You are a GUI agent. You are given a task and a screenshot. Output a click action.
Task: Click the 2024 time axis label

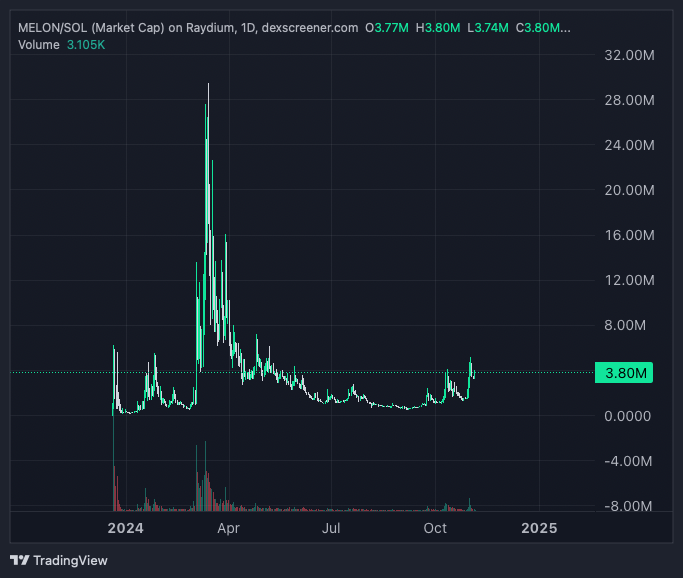[x=125, y=528]
